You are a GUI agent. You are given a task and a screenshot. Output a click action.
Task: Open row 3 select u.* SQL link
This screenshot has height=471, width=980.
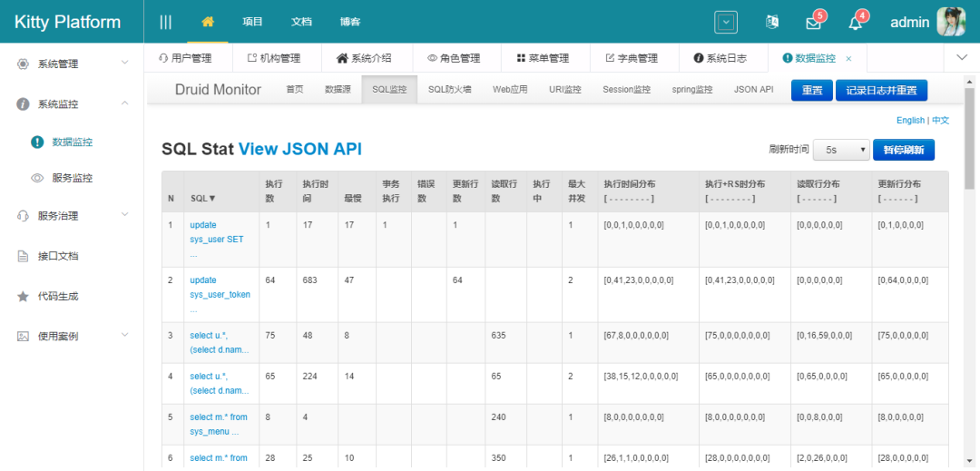(x=220, y=343)
